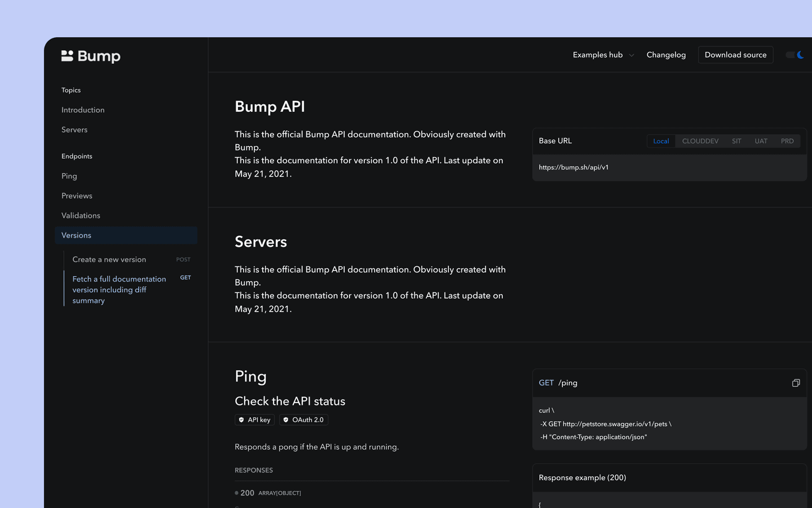Screen dimensions: 812x508
Task: Open the Changelog page
Action: click(666, 55)
